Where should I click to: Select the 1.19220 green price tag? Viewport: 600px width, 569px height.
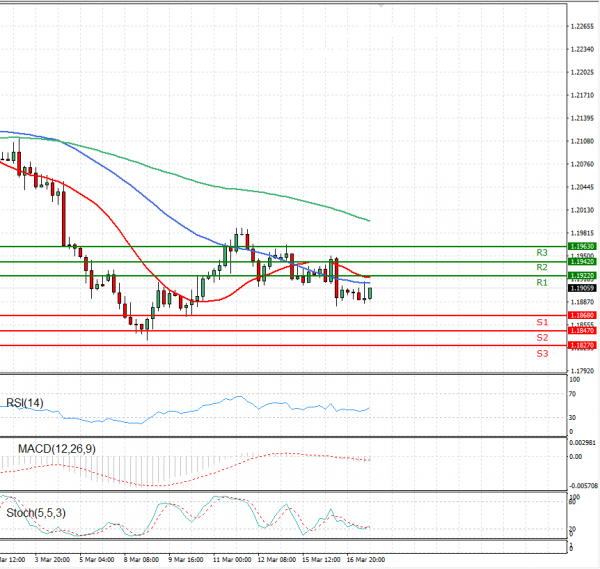582,276
